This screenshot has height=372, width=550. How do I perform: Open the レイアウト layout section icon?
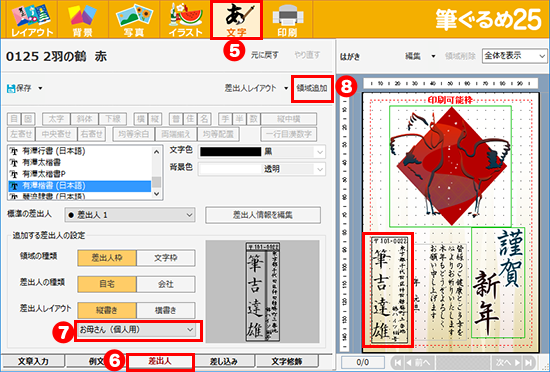(32, 20)
